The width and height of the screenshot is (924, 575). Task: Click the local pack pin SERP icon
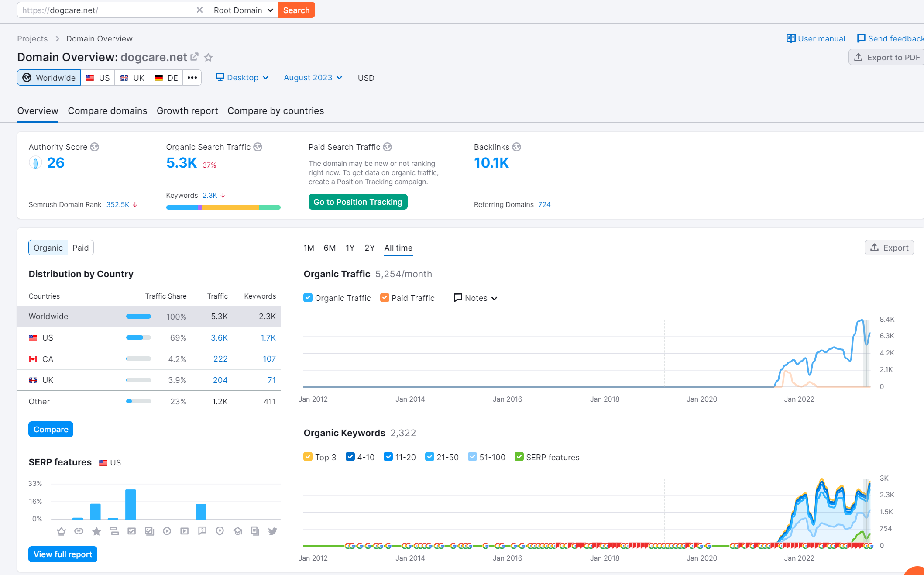(x=220, y=531)
